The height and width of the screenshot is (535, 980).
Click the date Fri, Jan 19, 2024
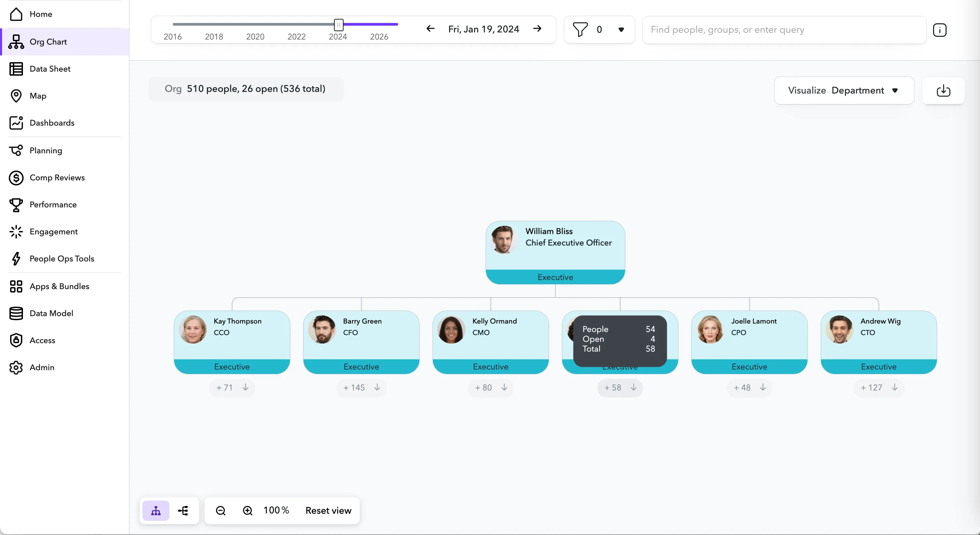(484, 29)
